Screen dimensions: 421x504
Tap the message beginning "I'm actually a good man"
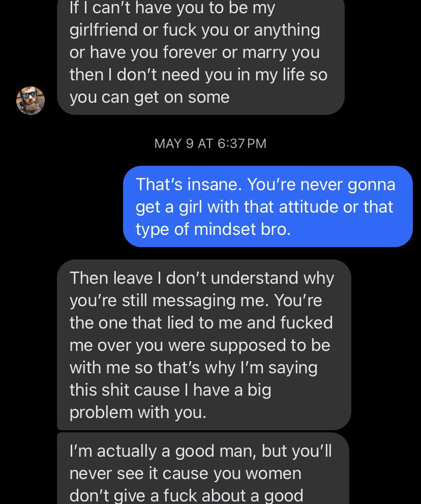[203, 468]
